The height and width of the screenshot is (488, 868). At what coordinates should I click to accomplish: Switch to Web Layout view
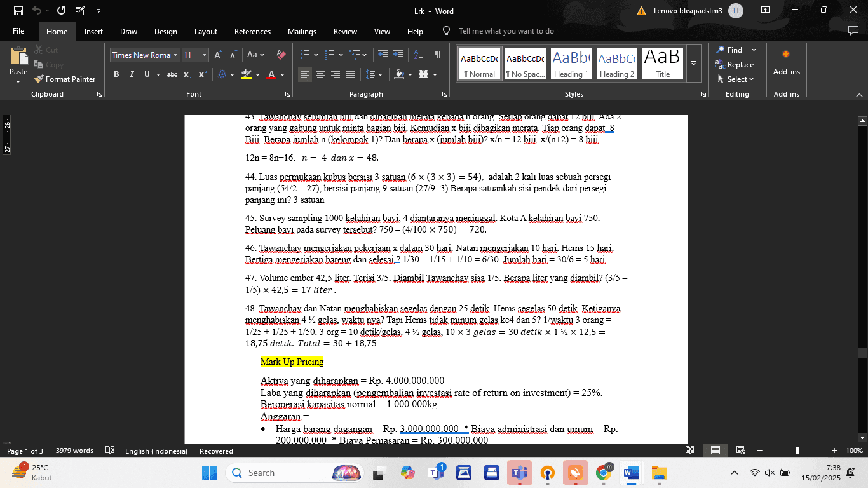pos(741,451)
